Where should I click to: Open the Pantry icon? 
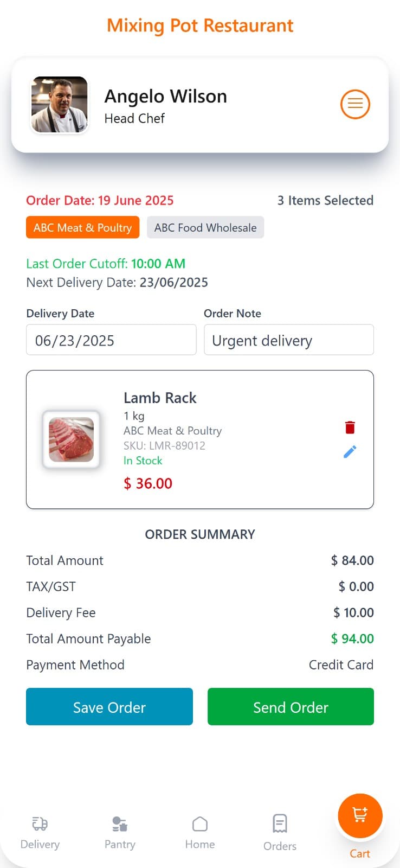click(119, 824)
